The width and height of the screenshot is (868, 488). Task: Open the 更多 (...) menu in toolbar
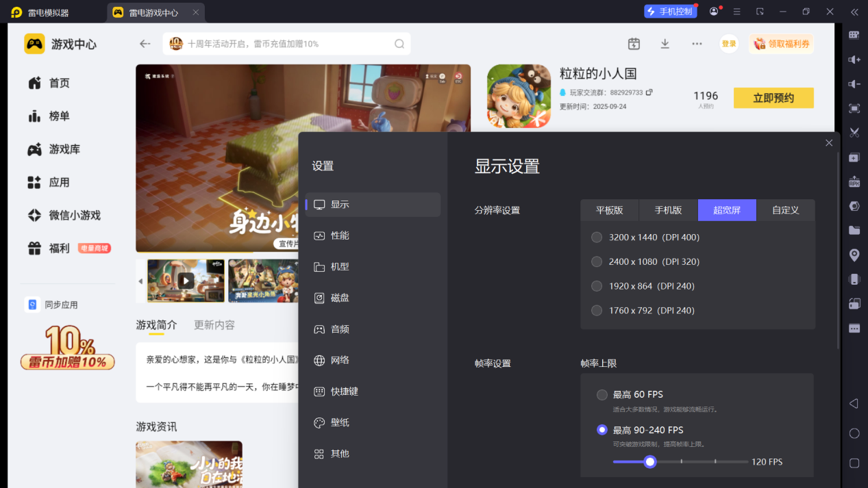click(x=697, y=43)
